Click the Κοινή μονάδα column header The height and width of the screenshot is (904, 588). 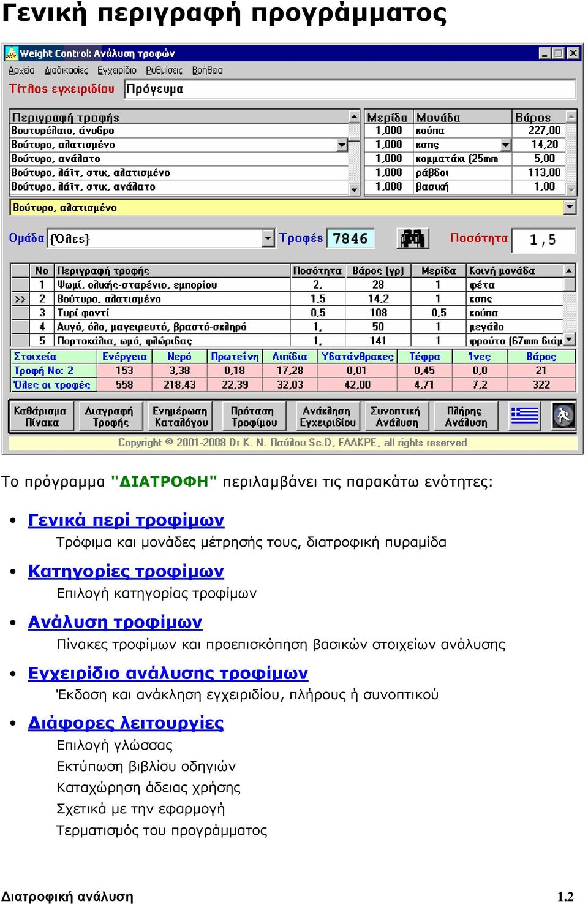pyautogui.click(x=514, y=271)
